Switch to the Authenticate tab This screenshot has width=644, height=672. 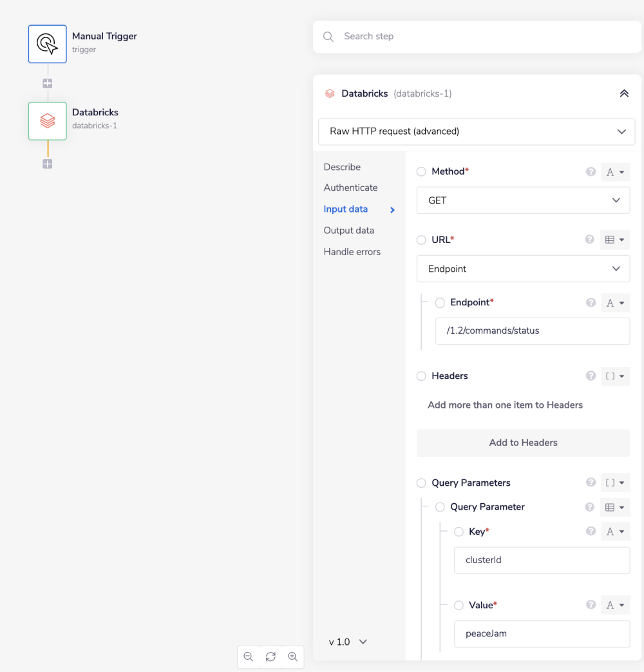point(350,187)
